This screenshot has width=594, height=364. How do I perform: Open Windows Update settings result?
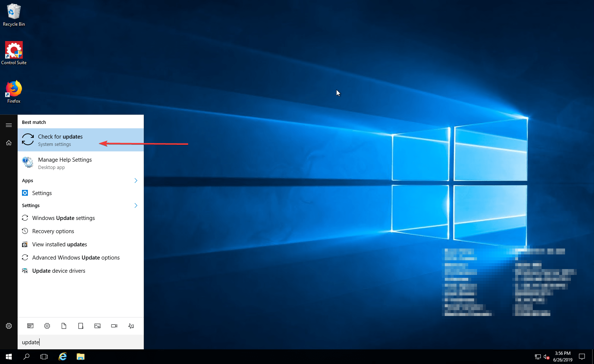63,218
